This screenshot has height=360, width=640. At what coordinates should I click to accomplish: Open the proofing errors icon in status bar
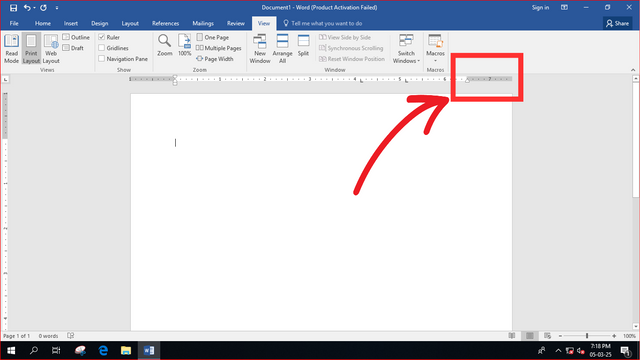[71, 336]
